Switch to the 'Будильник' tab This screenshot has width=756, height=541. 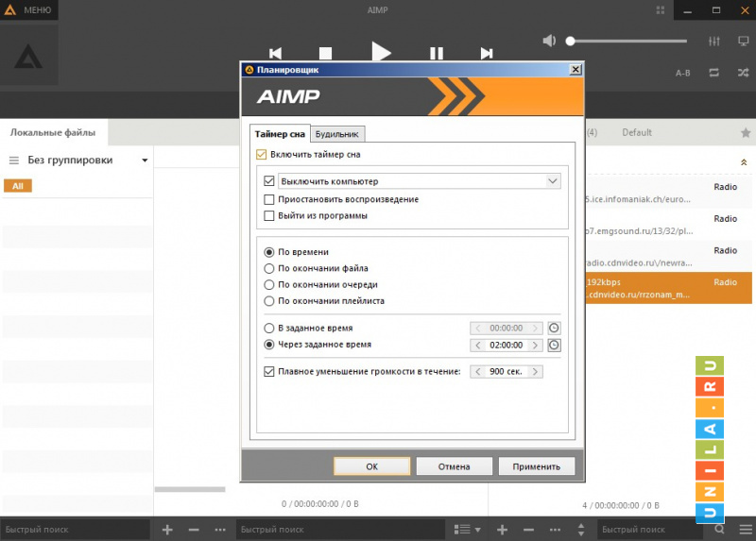(338, 134)
